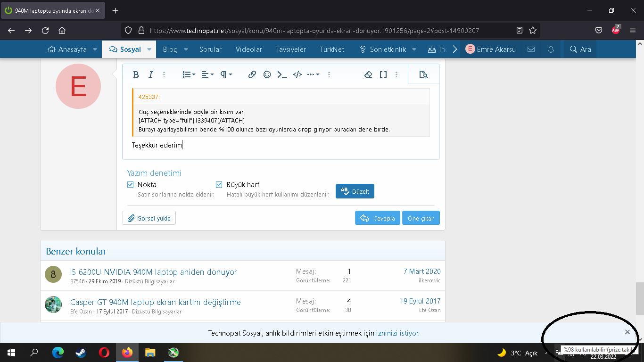Screen dimensions: 644x362
Task: Click the Öne çıkar button
Action: pyautogui.click(x=421, y=218)
